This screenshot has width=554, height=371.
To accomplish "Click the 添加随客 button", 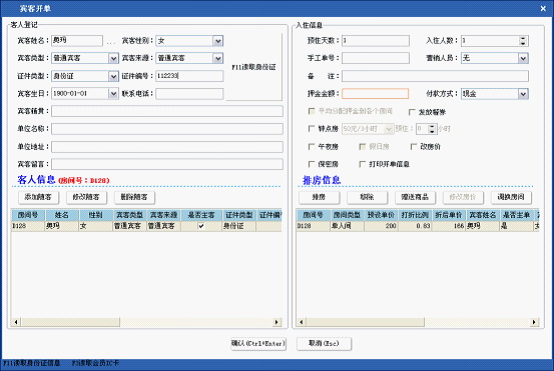I will [38, 197].
